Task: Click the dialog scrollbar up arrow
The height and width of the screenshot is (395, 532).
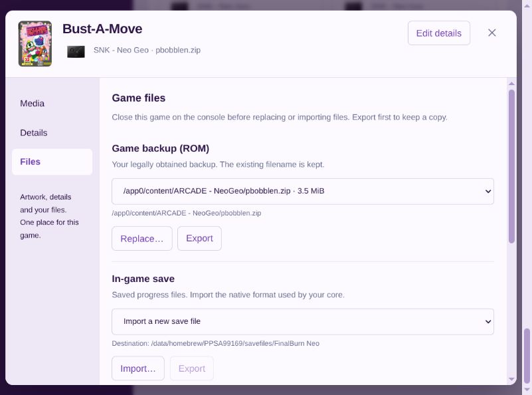Action: pos(511,84)
